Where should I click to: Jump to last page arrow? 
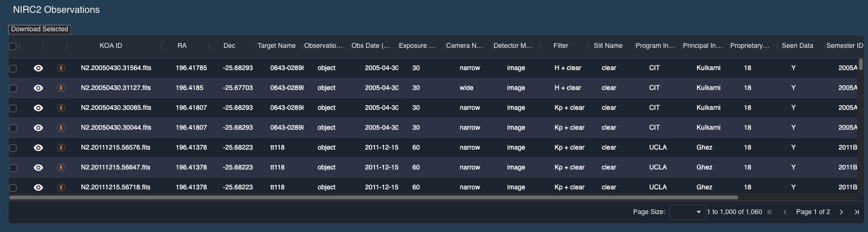point(857,212)
